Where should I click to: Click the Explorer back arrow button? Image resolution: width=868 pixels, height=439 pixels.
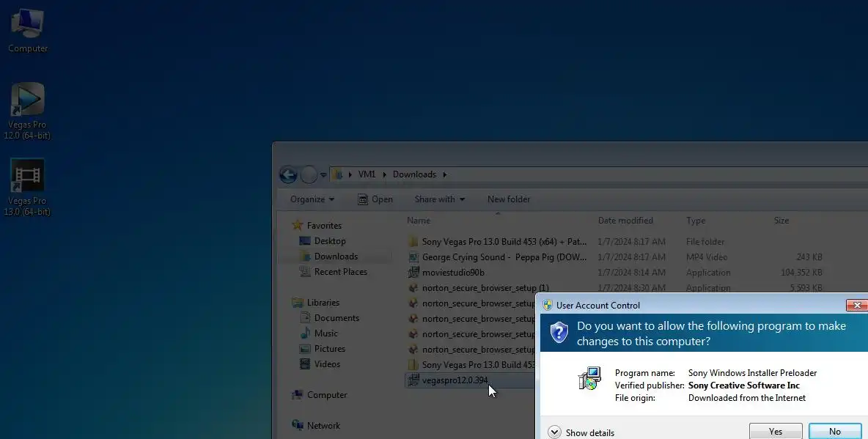click(x=288, y=174)
